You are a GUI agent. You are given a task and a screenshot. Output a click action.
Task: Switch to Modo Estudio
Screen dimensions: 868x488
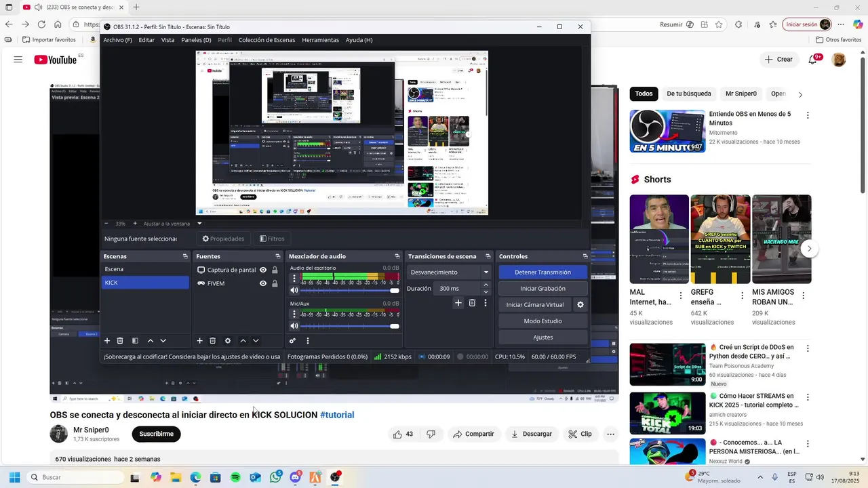tap(542, 321)
